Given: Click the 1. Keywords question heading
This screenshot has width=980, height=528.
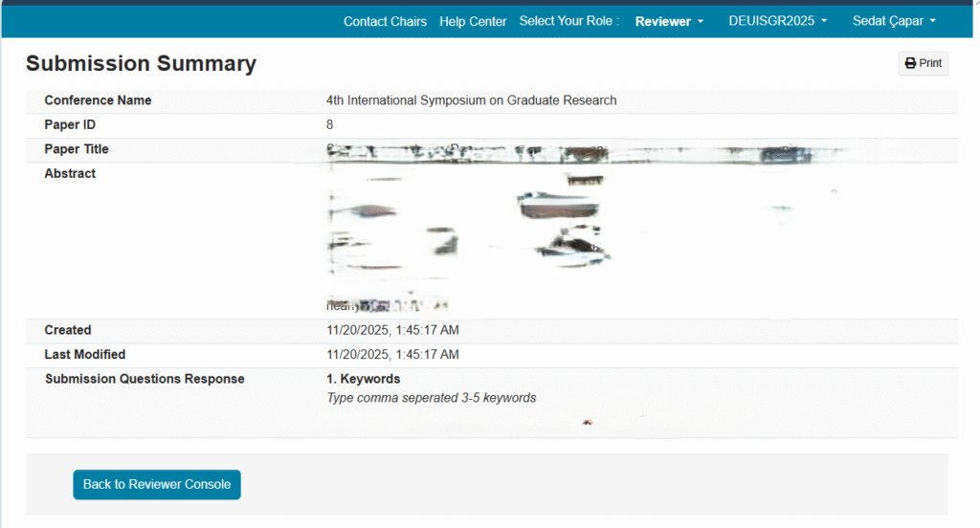Looking at the screenshot, I should pos(364,379).
